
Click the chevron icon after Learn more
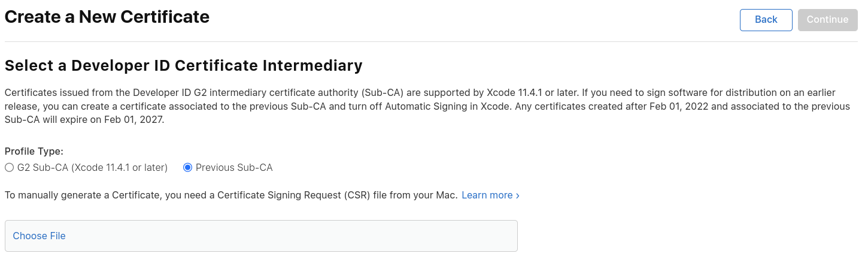(517, 195)
